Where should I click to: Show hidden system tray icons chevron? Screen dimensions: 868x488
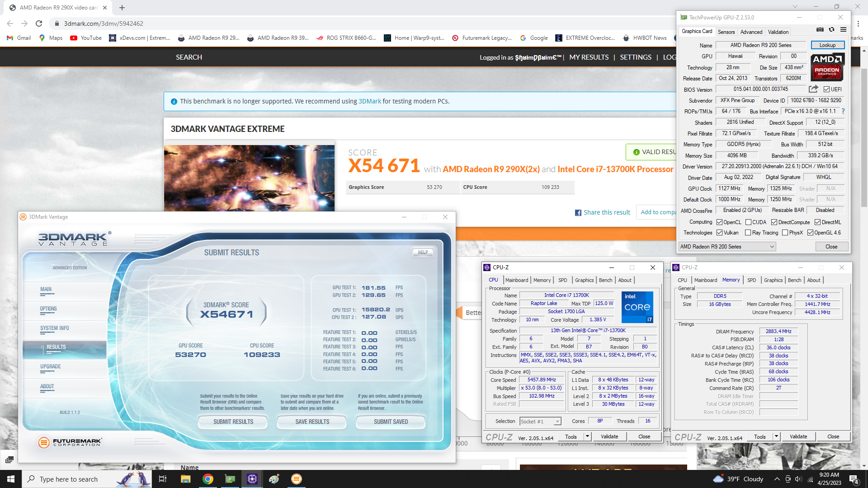[x=777, y=479]
